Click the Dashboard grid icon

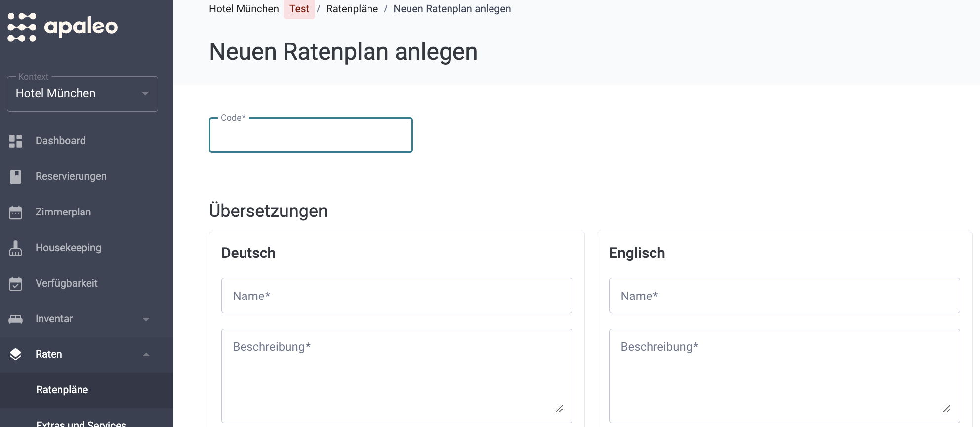click(x=16, y=141)
